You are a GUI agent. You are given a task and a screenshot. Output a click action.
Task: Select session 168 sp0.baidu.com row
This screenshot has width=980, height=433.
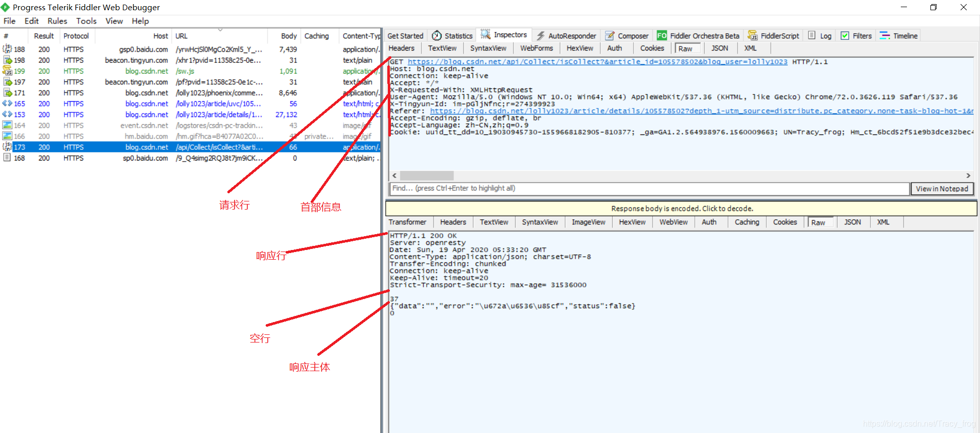point(190,158)
